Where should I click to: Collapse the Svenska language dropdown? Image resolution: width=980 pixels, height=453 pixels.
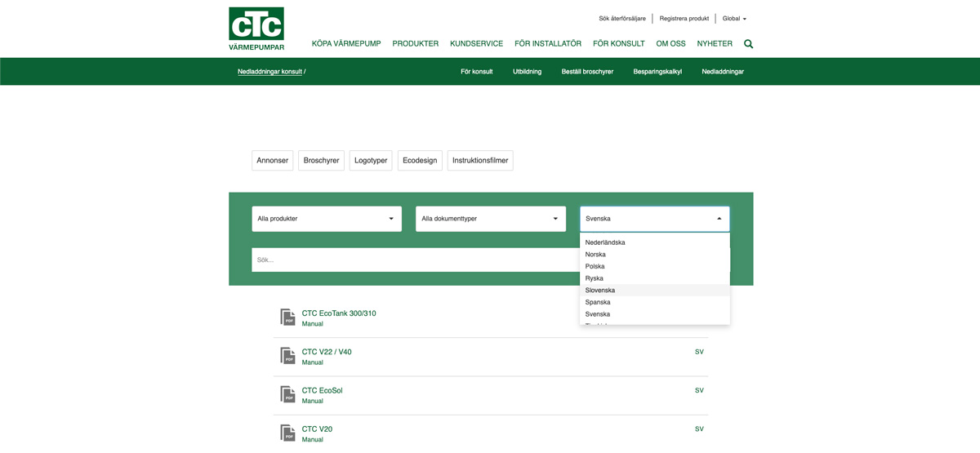pyautogui.click(x=655, y=219)
